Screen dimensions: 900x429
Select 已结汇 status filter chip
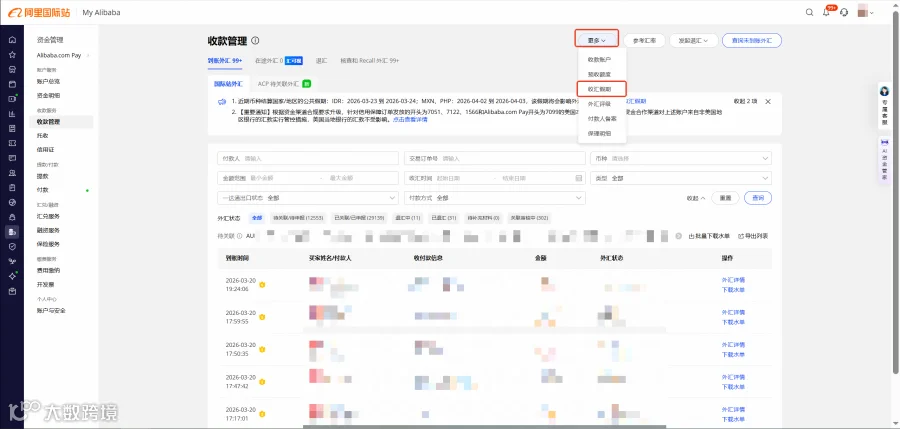click(444, 218)
